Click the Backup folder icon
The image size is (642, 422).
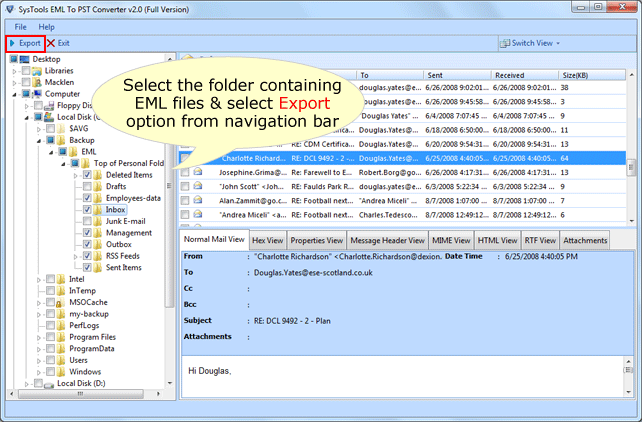pyautogui.click(x=61, y=140)
